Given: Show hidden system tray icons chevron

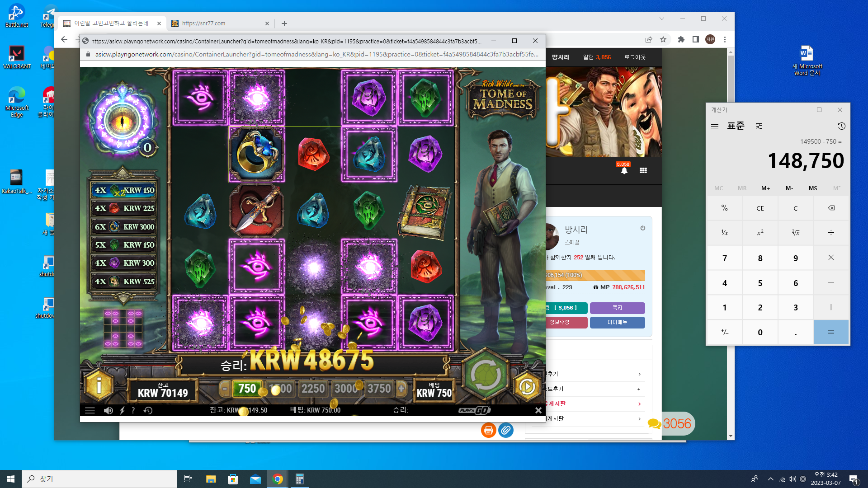Looking at the screenshot, I should click(770, 479).
